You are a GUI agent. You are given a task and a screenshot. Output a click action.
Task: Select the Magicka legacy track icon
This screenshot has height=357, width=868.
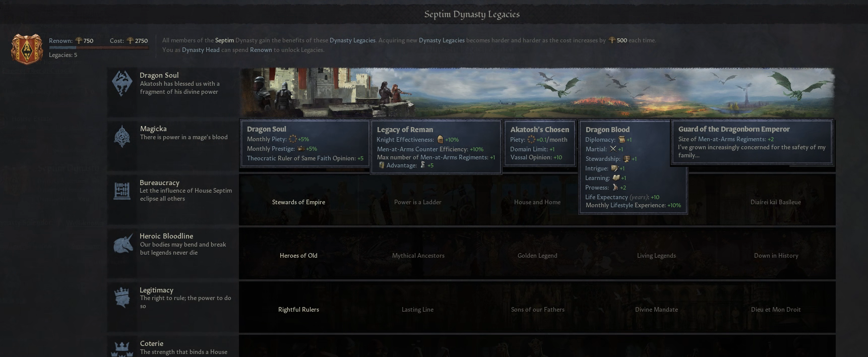pos(122,137)
